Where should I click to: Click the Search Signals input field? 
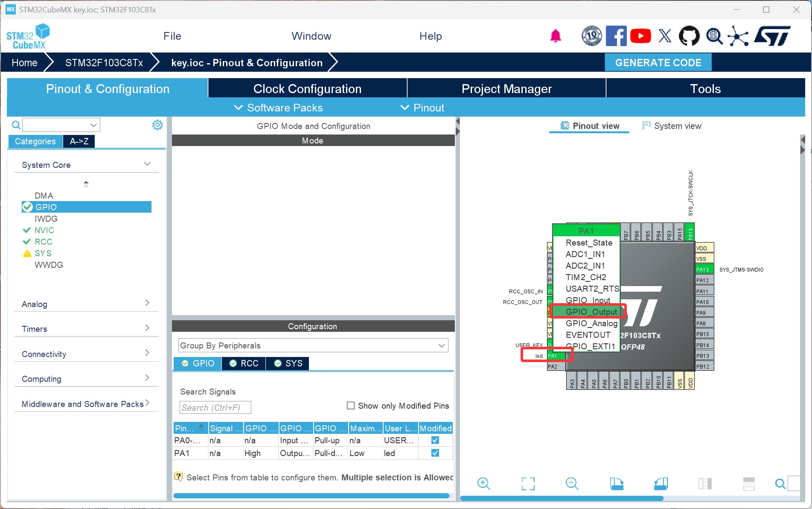pos(215,407)
